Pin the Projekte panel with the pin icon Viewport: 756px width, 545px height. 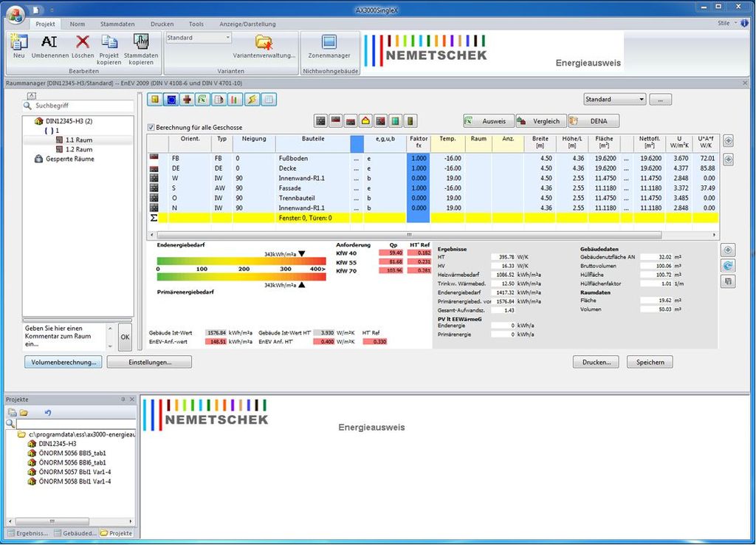tap(123, 400)
